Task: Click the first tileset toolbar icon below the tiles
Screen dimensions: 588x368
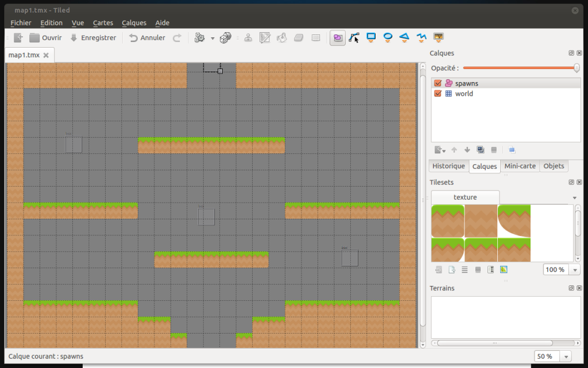Action: 438,270
